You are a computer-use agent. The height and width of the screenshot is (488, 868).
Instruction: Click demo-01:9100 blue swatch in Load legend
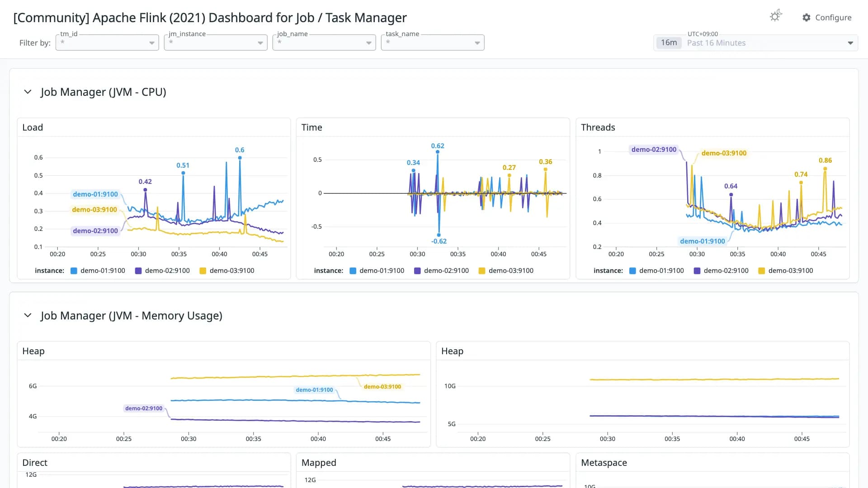point(74,271)
